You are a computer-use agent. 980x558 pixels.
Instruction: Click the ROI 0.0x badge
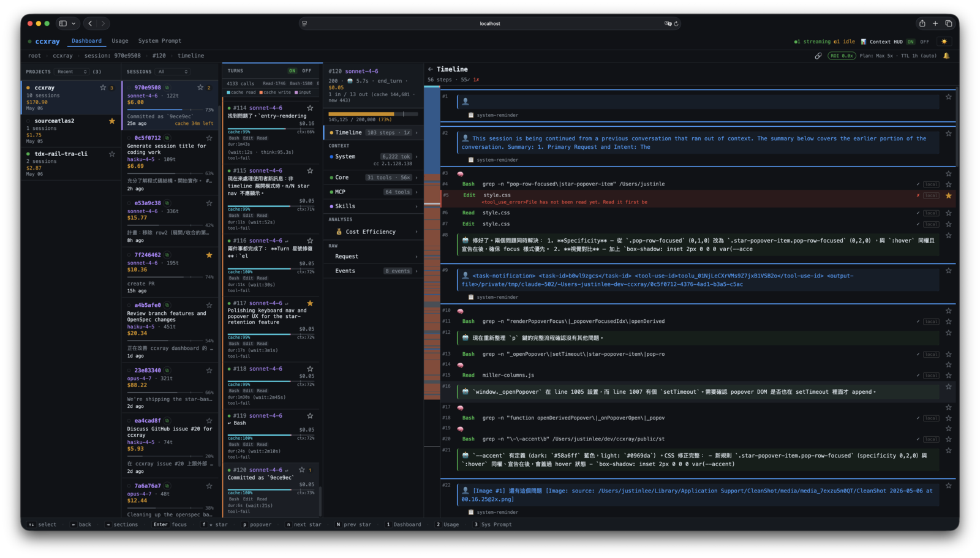click(x=842, y=56)
